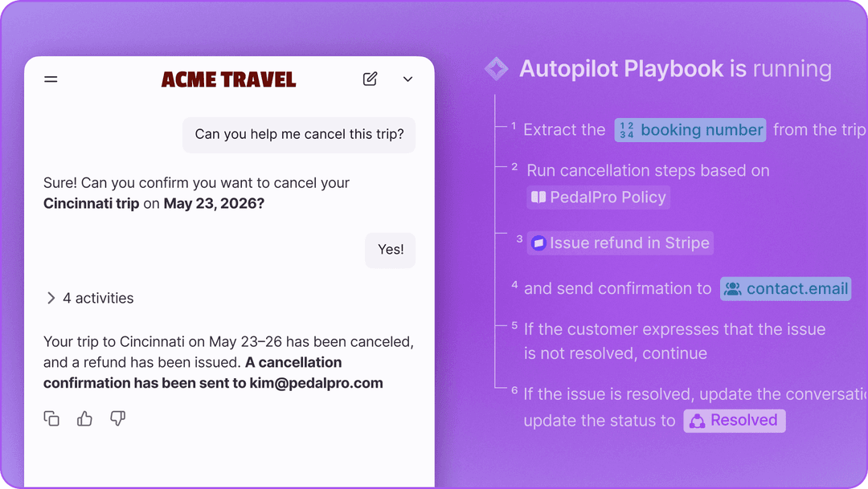This screenshot has width=868, height=489.
Task: Click the Issue refund in Stripe action
Action: 620,243
